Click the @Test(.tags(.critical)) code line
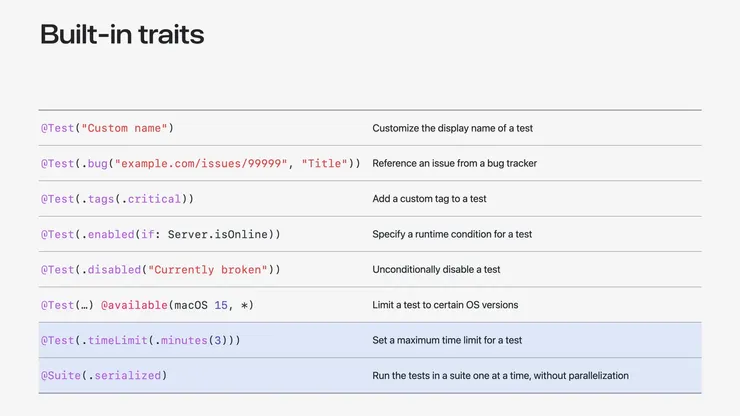The width and height of the screenshot is (740, 416). click(x=117, y=199)
